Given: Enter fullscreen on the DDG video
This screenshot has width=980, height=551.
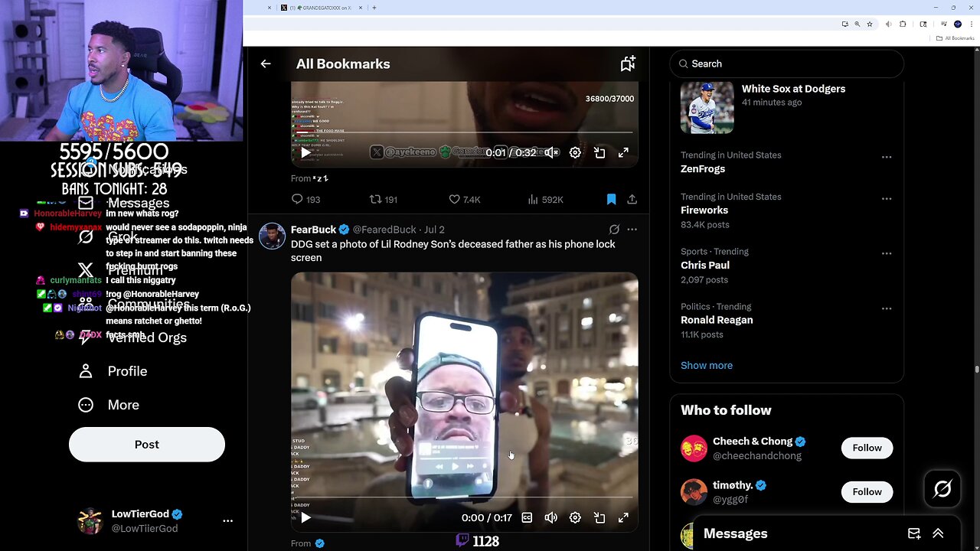Looking at the screenshot, I should point(624,517).
